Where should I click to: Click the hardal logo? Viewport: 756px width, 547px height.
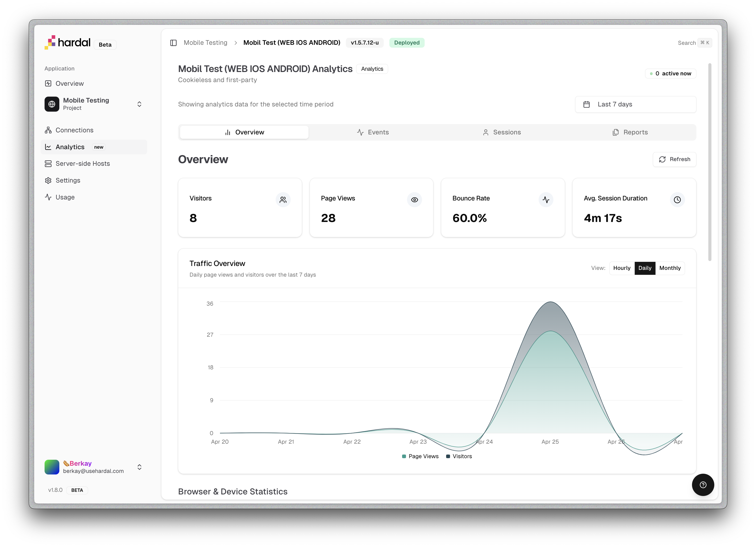point(68,43)
